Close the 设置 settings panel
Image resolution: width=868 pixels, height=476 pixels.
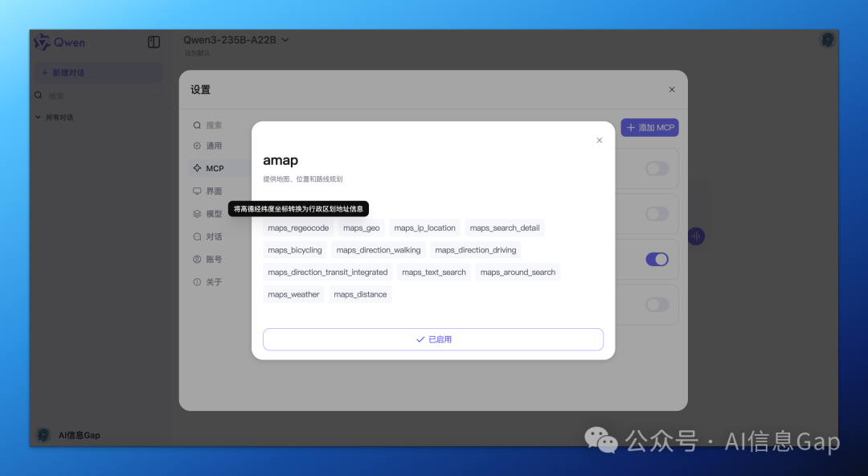671,89
